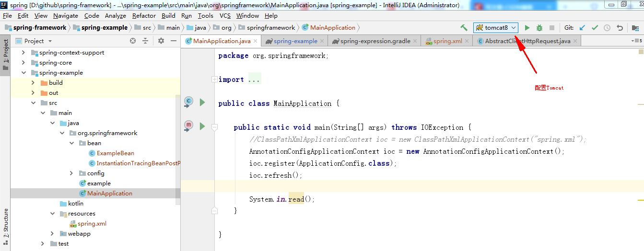Viewport: 644px width, 251px height.
Task: Click the locate current file crosshair icon
Action: coord(133,41)
